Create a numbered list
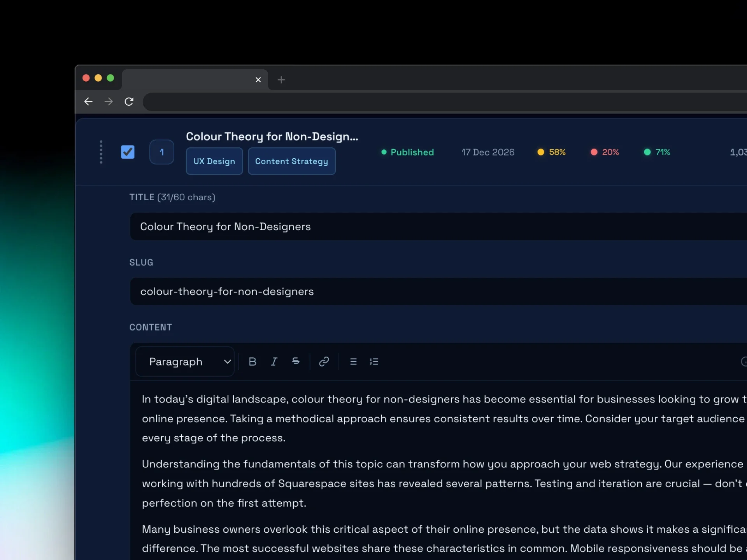Viewport: 747px width, 560px height. (x=374, y=362)
